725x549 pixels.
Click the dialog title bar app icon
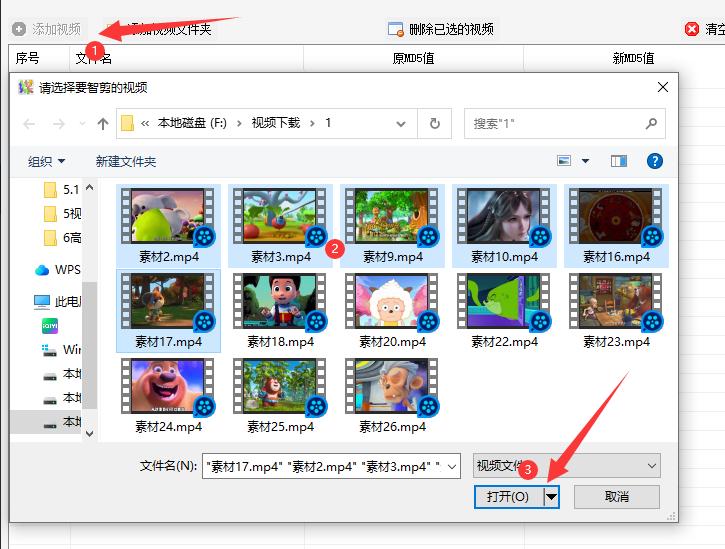(x=26, y=87)
